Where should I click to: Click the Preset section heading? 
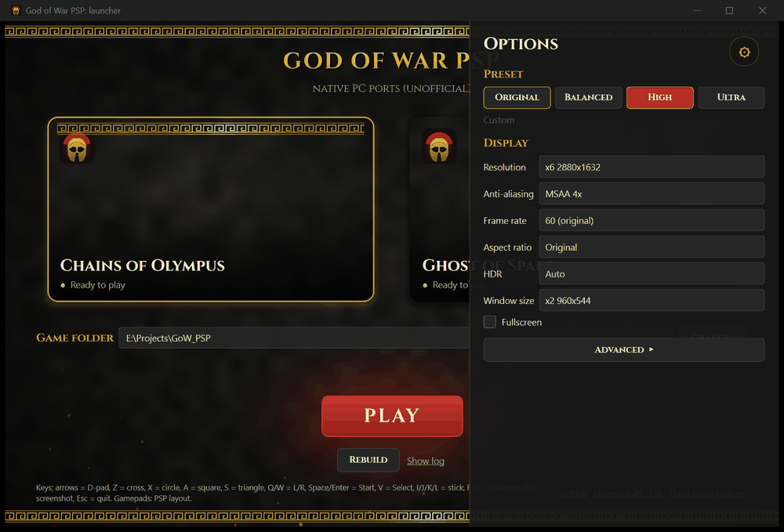(x=503, y=74)
